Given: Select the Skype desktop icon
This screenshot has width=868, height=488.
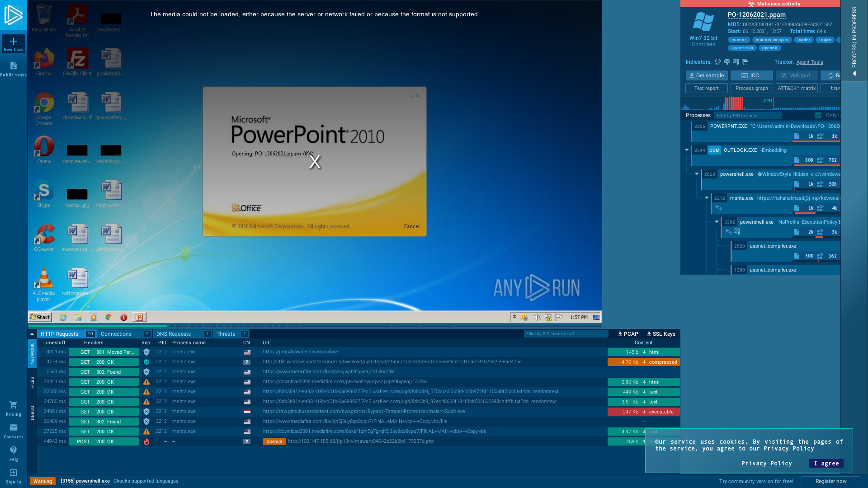Looking at the screenshot, I should [x=44, y=193].
